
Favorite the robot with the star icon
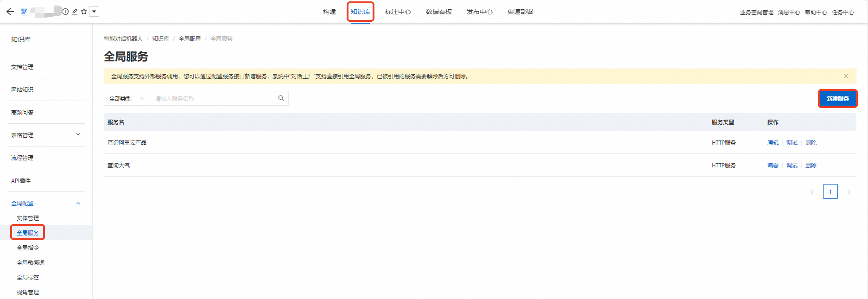[84, 12]
